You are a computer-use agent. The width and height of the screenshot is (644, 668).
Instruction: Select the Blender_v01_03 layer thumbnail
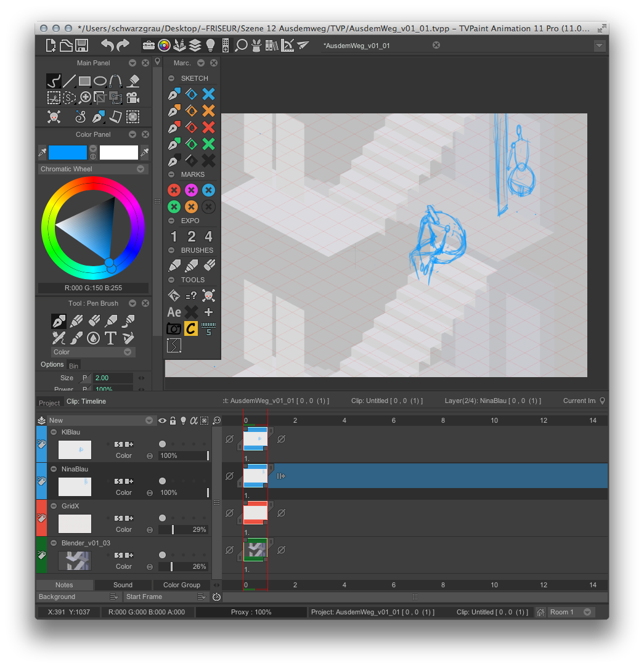pos(75,561)
